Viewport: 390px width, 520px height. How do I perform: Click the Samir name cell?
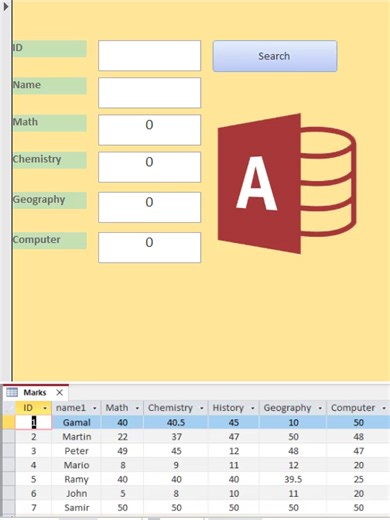point(76,508)
